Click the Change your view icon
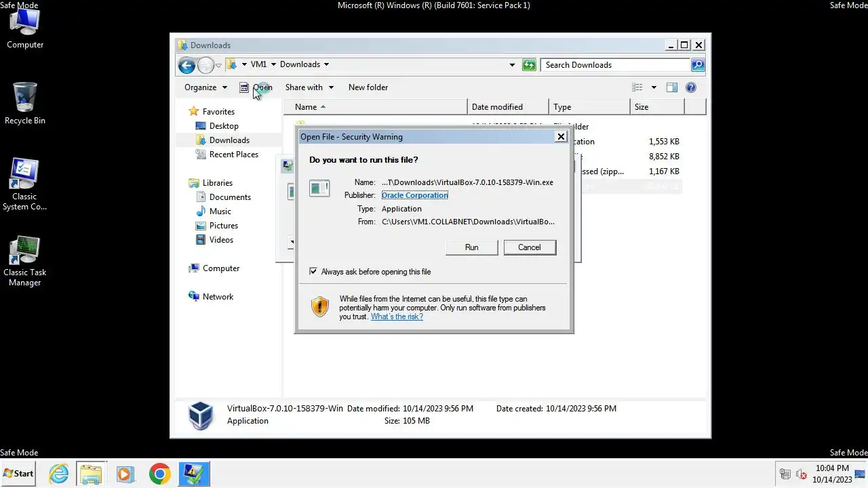 click(x=637, y=87)
